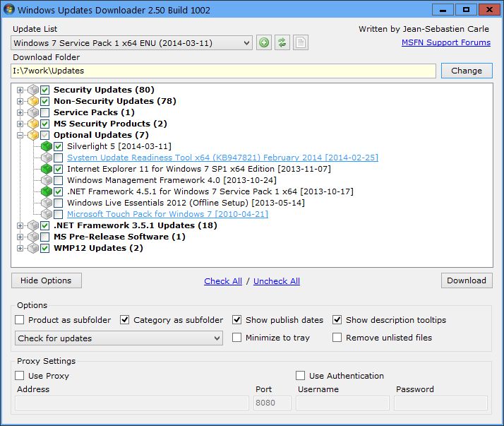Enable the Use Proxy checkbox
This screenshot has width=504, height=426.
pos(20,375)
